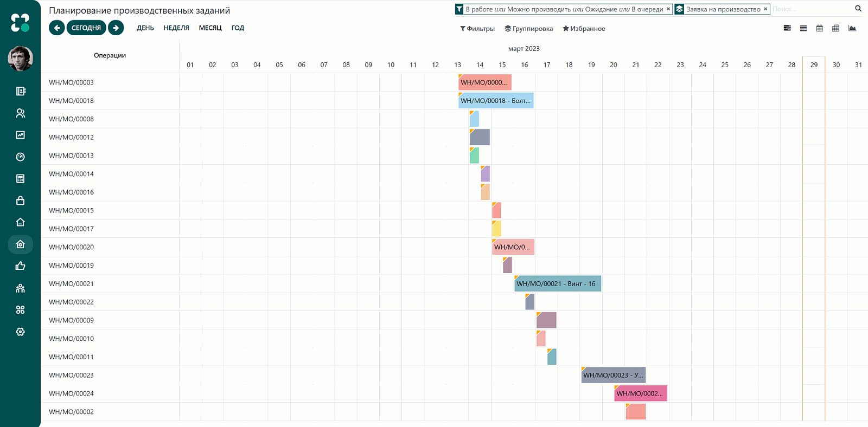Open the dashboard gauge sidebar icon
The height and width of the screenshot is (427, 868).
click(x=21, y=157)
